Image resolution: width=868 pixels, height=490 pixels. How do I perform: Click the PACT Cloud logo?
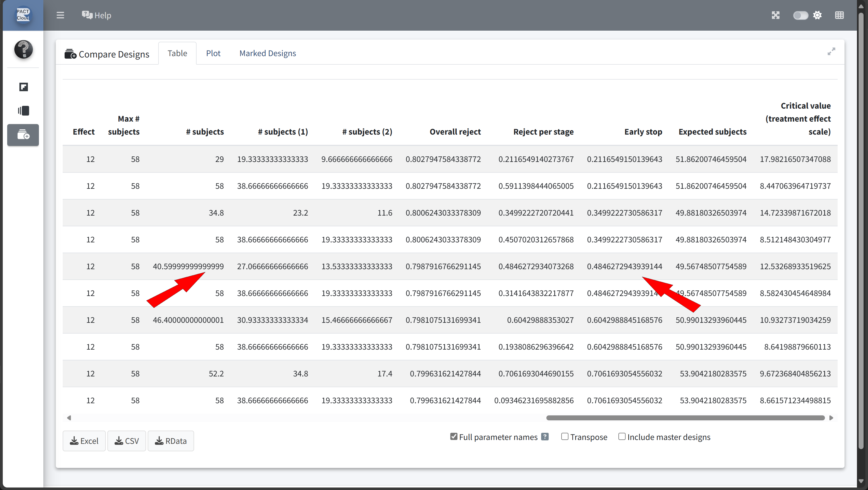23,15
